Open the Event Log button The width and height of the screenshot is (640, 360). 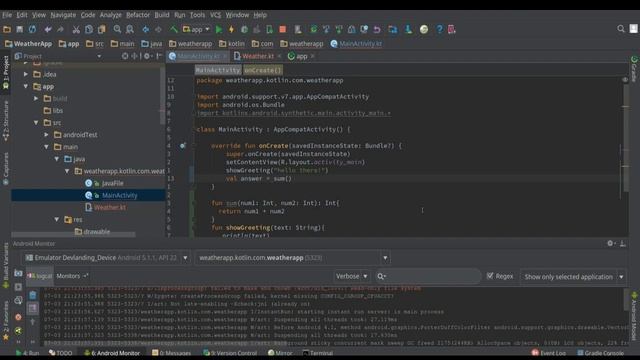click(549, 353)
